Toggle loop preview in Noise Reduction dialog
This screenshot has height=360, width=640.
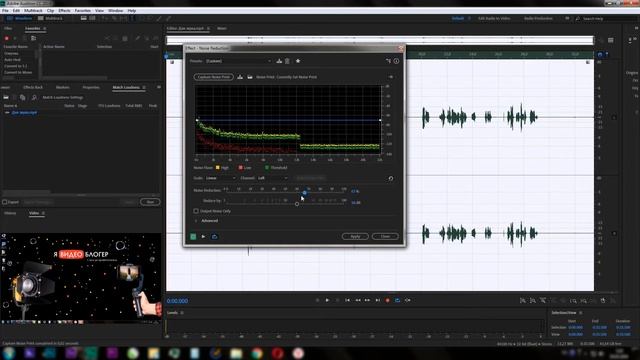tap(214, 236)
